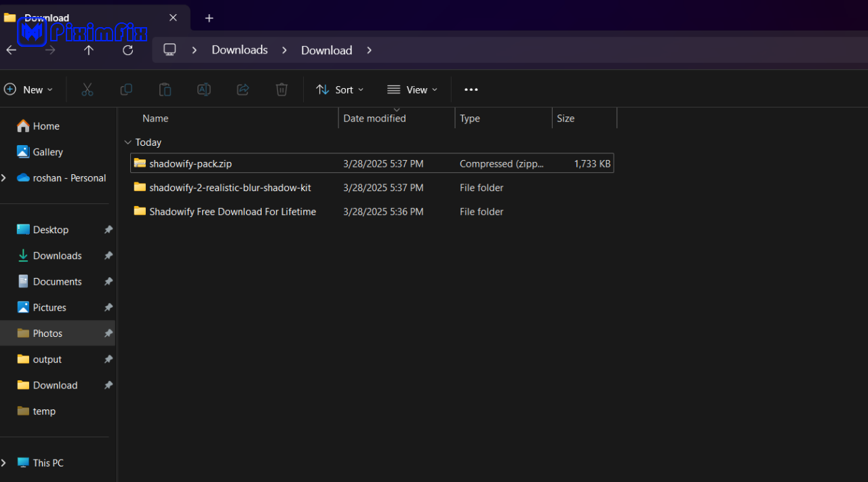Open the See more three-dots menu
This screenshot has width=868, height=482.
pyautogui.click(x=471, y=89)
